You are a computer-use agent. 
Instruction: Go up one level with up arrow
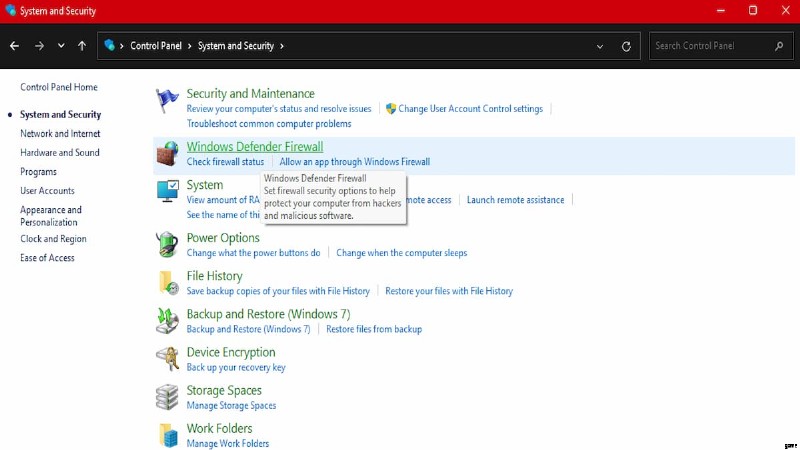click(x=82, y=46)
